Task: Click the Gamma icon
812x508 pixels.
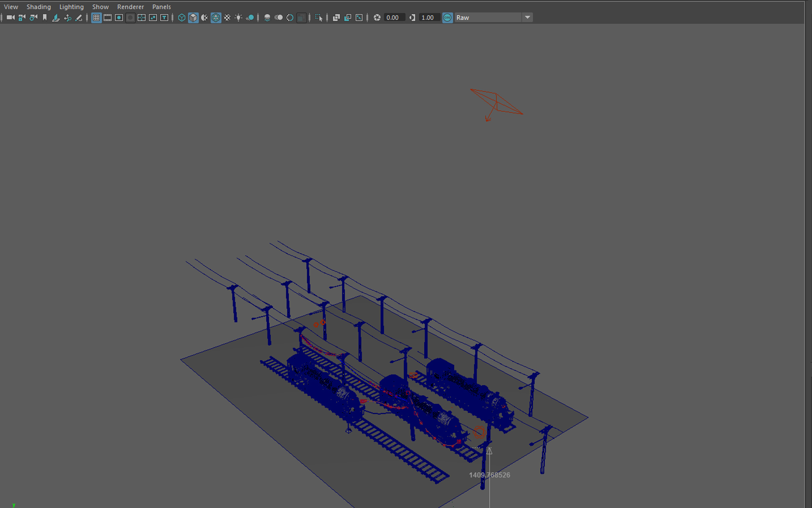Action: point(412,17)
